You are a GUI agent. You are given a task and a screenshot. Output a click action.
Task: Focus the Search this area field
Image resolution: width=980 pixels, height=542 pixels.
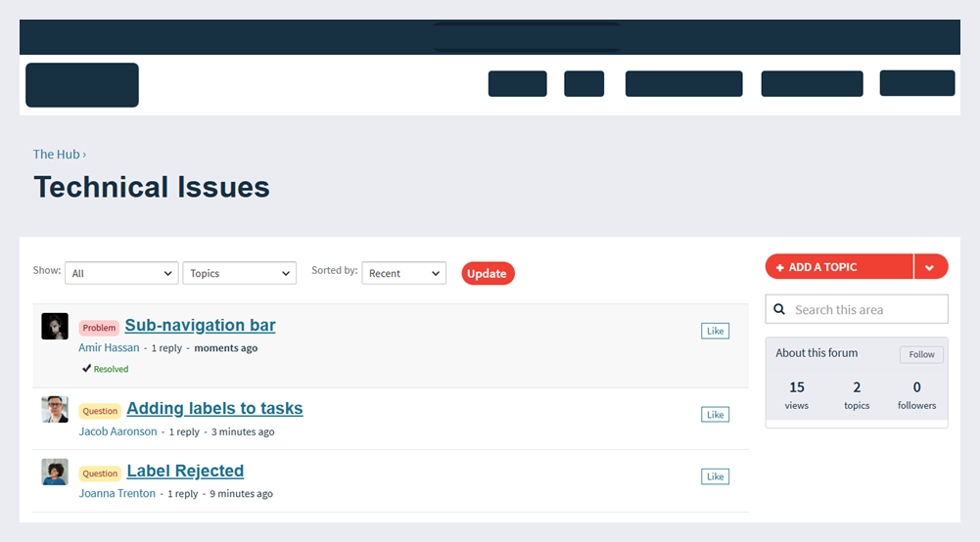[x=857, y=309]
